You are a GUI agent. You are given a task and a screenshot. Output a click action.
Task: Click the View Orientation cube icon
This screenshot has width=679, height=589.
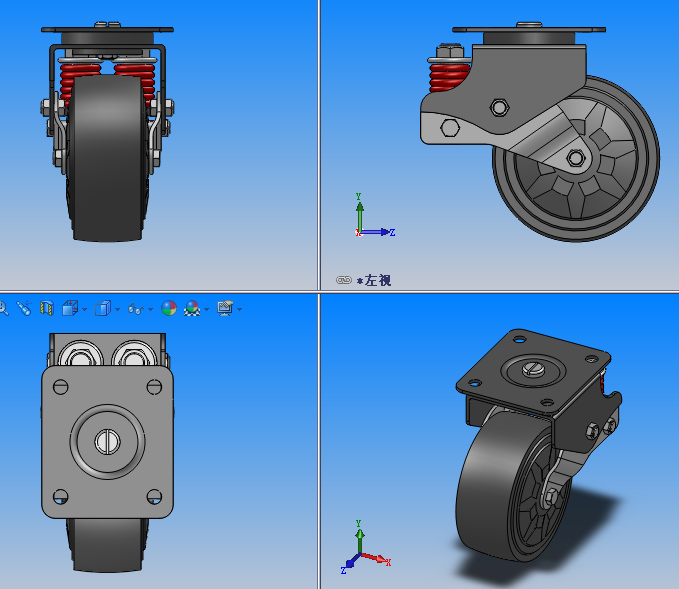coord(70,308)
